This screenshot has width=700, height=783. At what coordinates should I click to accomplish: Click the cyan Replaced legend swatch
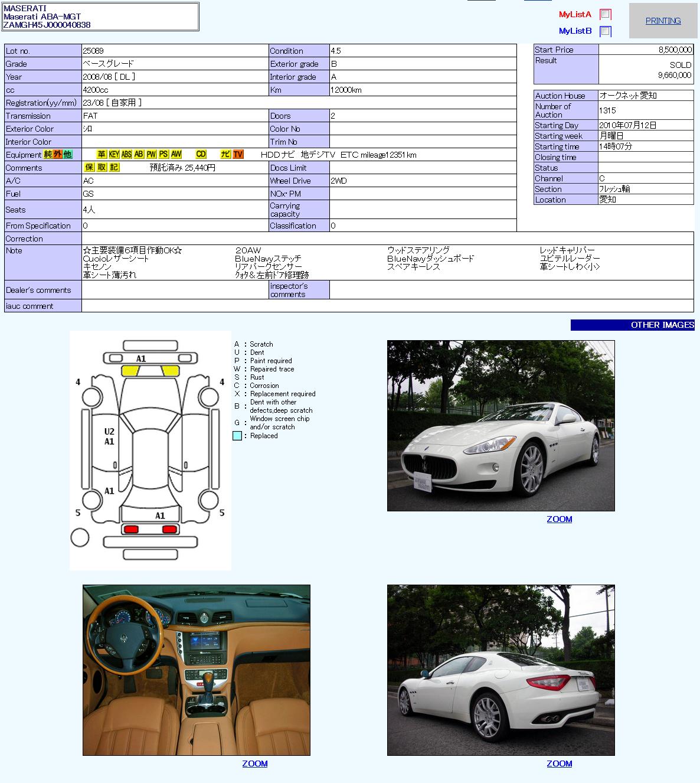(237, 436)
